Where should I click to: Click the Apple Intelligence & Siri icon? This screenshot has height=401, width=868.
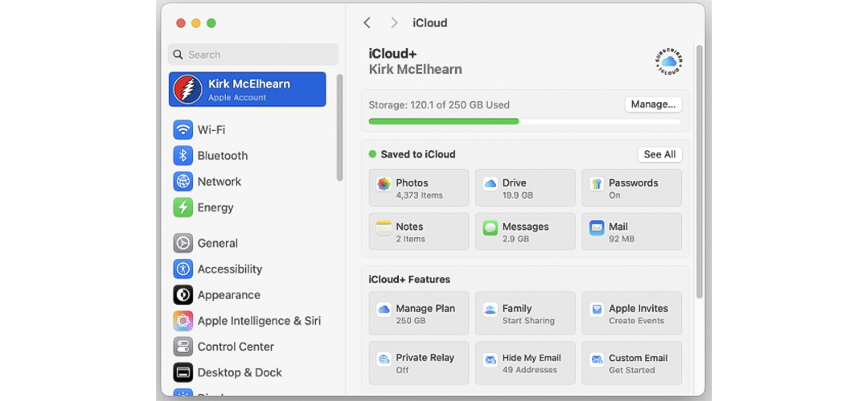point(183,321)
